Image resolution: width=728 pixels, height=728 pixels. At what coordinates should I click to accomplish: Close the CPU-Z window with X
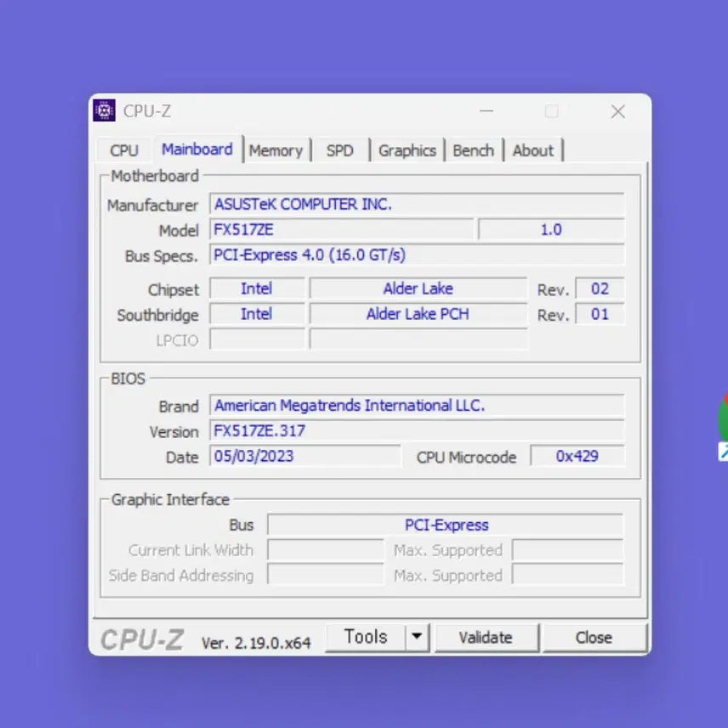click(x=618, y=111)
